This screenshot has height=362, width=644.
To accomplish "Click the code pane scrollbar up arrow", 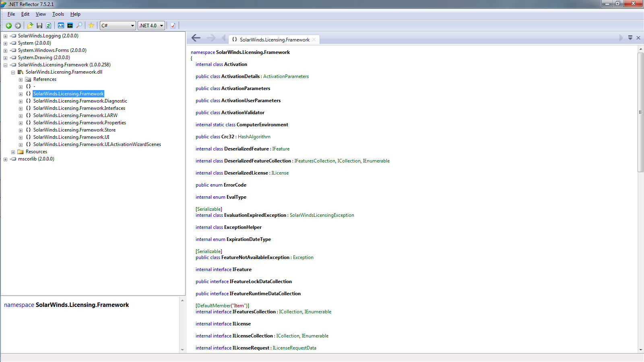I will (x=640, y=49).
